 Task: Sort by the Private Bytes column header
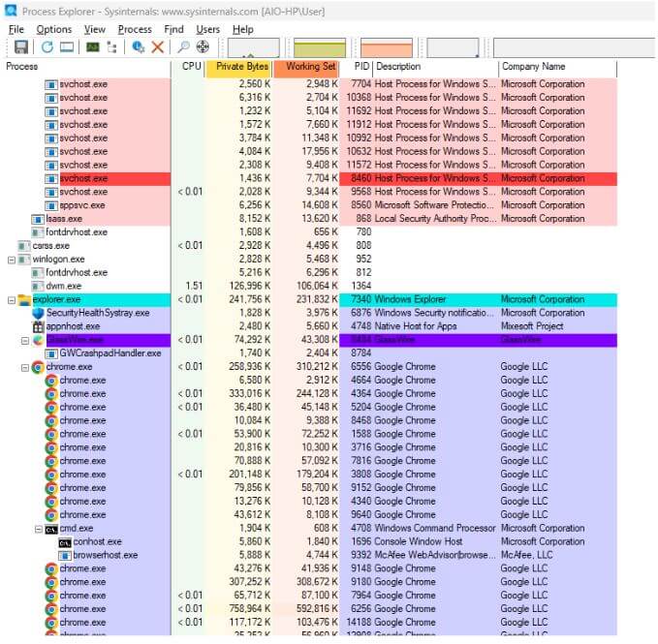pos(238,67)
